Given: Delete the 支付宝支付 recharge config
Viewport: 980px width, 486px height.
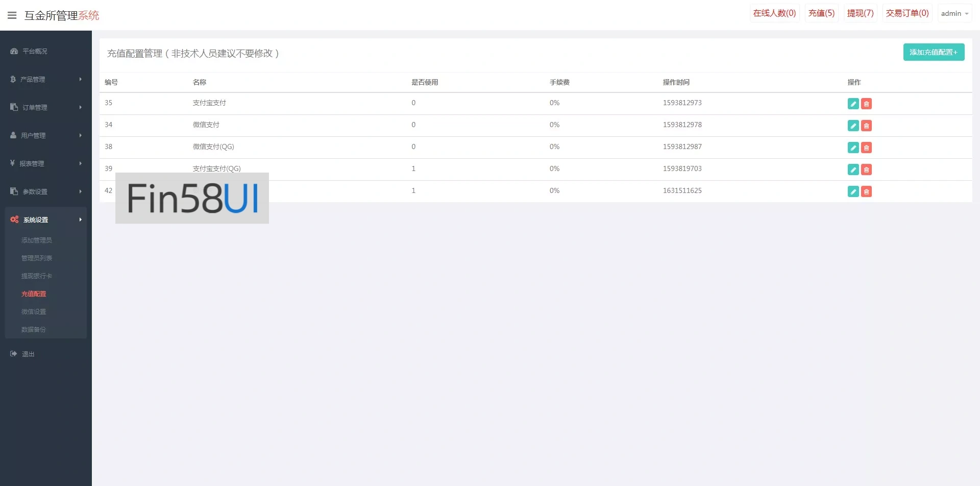Looking at the screenshot, I should [x=866, y=104].
